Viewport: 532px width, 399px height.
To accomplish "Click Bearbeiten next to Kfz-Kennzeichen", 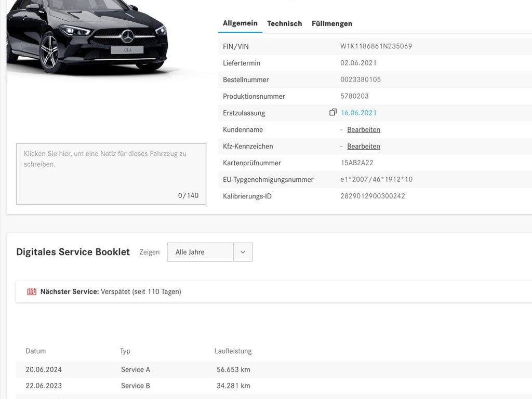I will click(363, 146).
